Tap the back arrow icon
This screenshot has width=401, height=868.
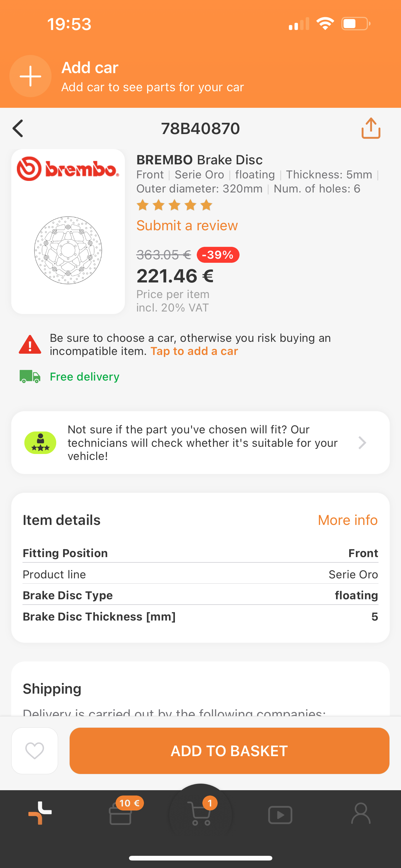click(18, 128)
